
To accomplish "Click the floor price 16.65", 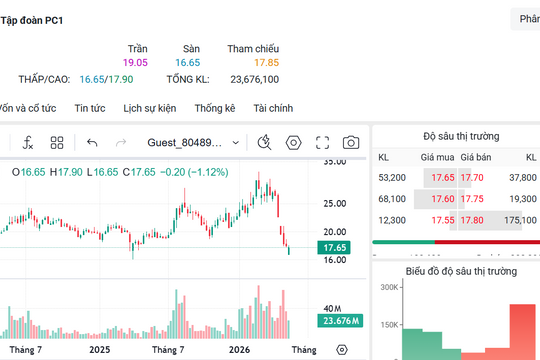I will (188, 63).
